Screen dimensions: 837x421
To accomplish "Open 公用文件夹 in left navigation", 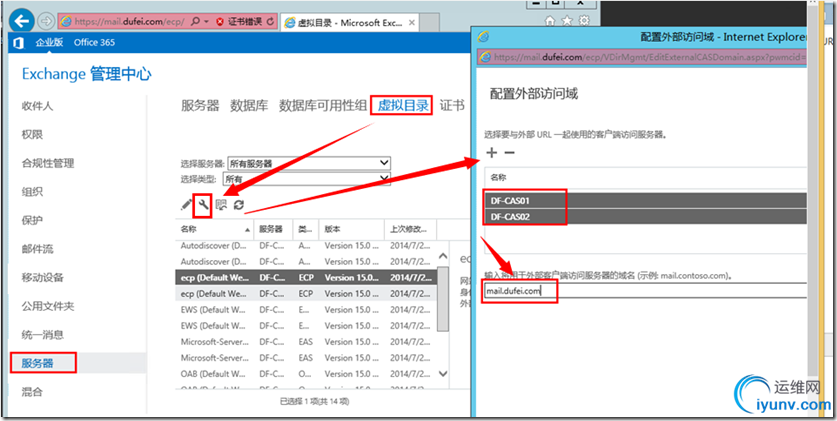I will [48, 306].
